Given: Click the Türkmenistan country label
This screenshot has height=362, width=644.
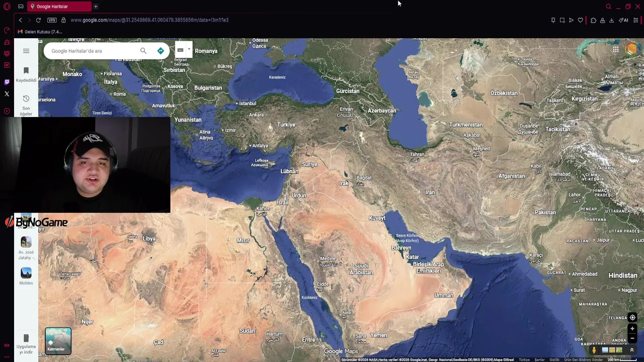Looking at the screenshot, I should point(465,125).
